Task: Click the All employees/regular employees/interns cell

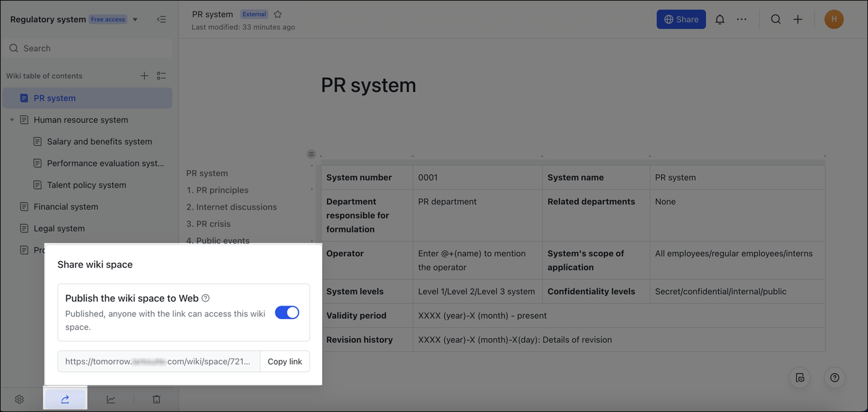Action: click(737, 260)
